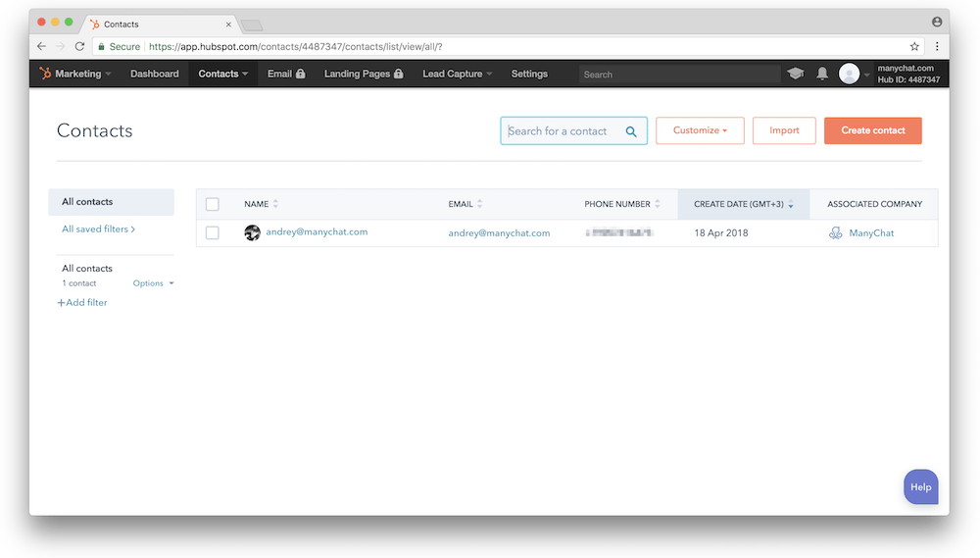Tick the select-all checkbox in table header
980x558 pixels.
(213, 204)
